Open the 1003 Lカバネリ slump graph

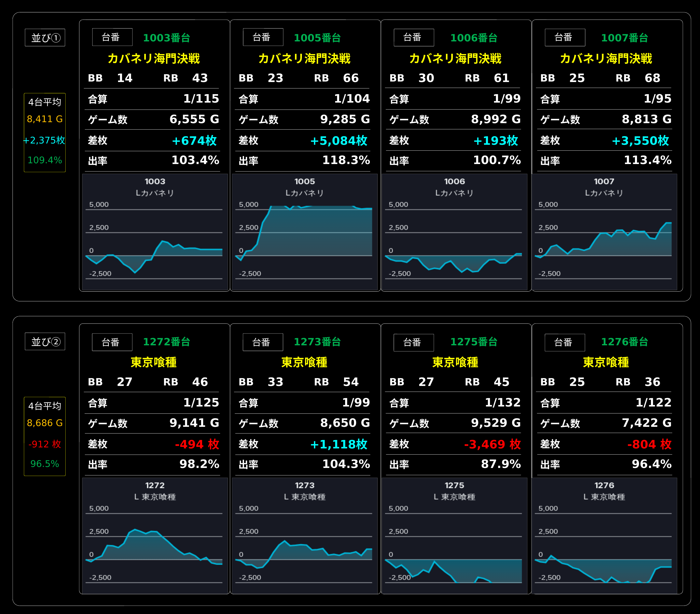coord(155,232)
